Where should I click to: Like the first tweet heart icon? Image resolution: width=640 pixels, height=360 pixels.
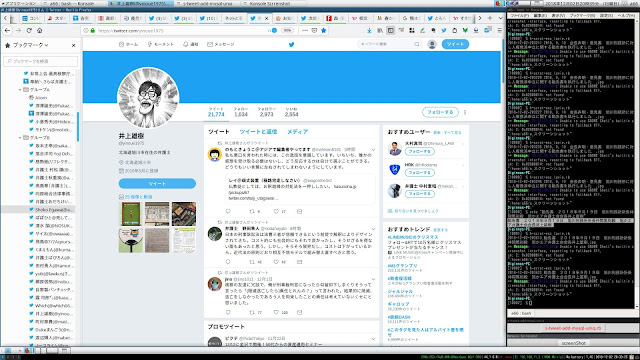[276, 211]
